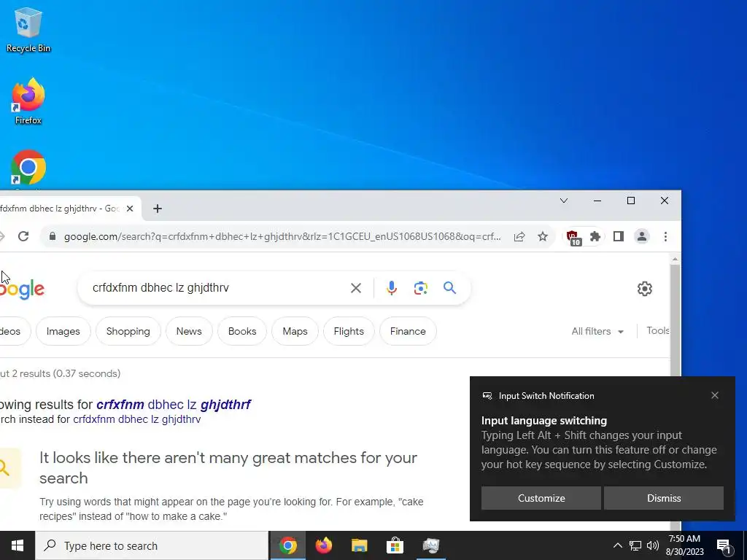
Task: Share this page using address bar icon
Action: tap(519, 236)
